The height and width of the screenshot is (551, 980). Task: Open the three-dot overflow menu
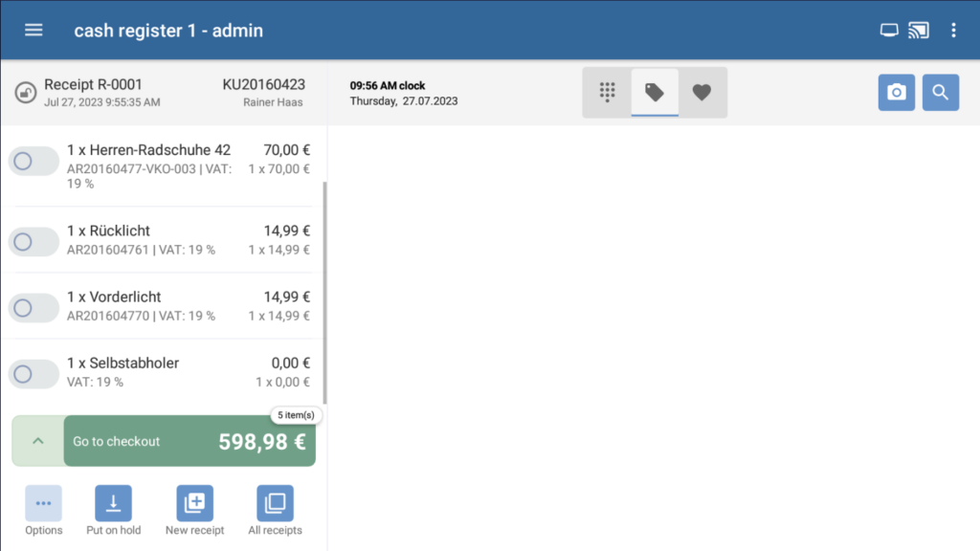[x=953, y=31]
